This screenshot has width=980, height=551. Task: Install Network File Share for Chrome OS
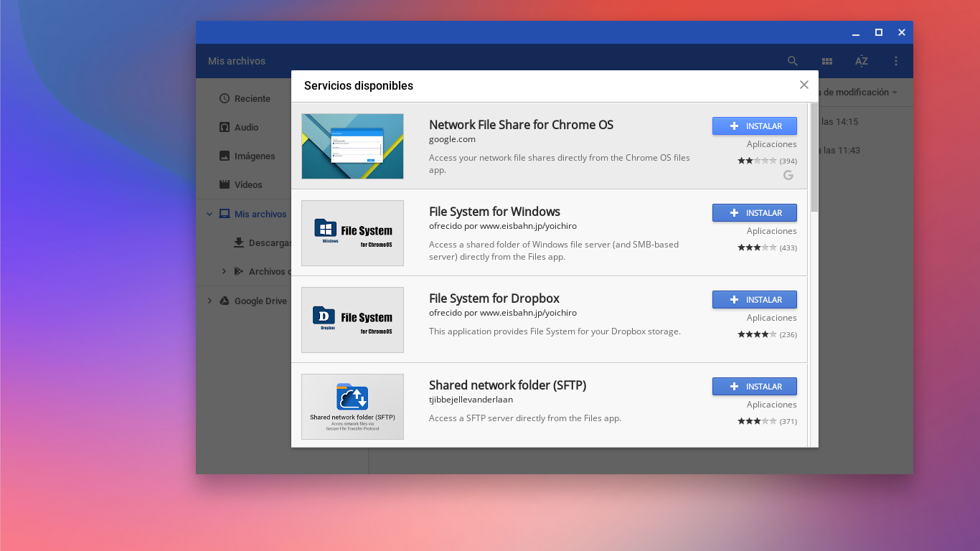click(x=754, y=126)
